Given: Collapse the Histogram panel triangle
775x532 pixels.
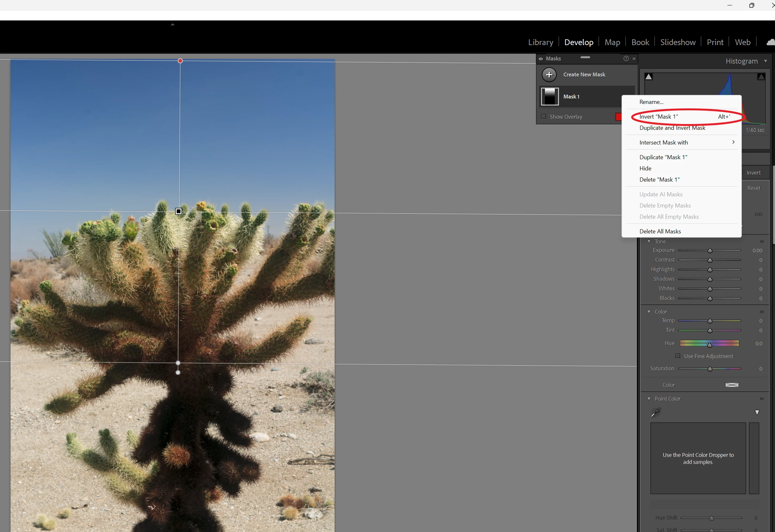Looking at the screenshot, I should (x=766, y=61).
